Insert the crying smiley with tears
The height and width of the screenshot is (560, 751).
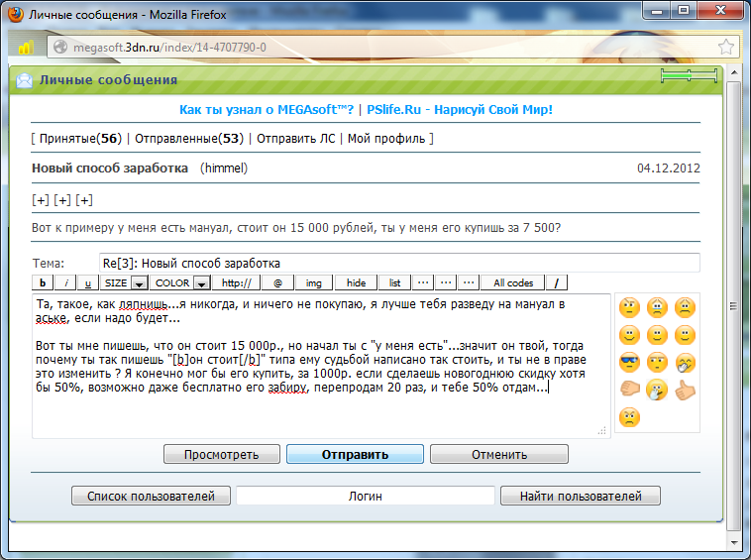tap(657, 307)
